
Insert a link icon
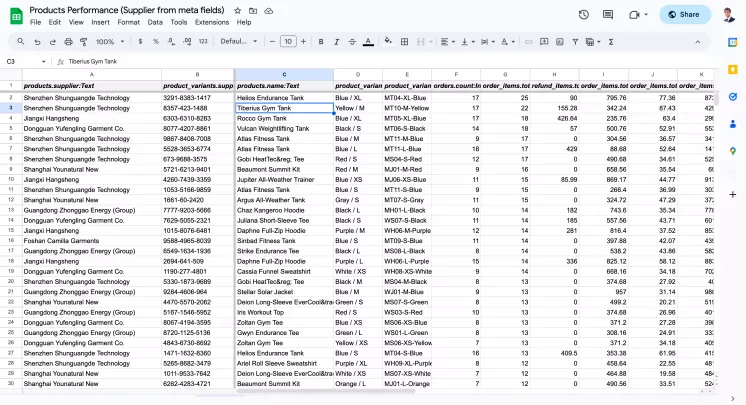pos(529,42)
